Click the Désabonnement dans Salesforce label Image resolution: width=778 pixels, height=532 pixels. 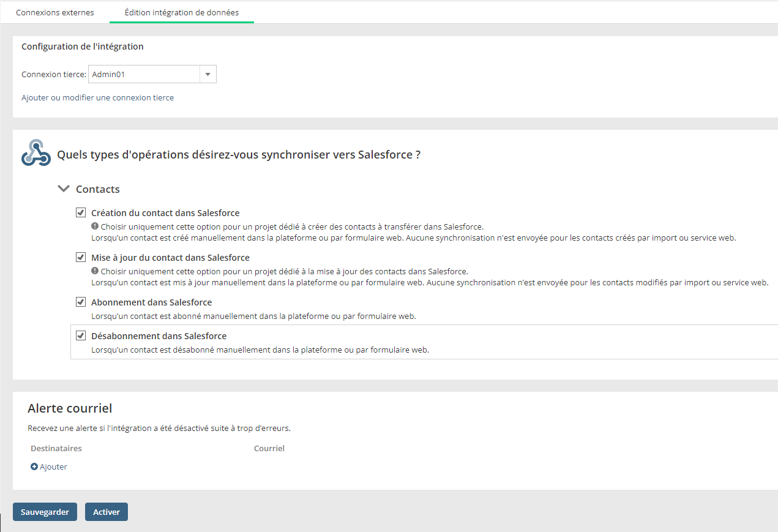point(159,336)
